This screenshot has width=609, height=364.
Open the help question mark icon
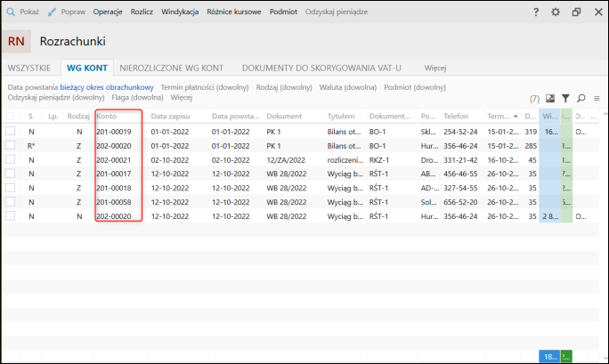536,12
